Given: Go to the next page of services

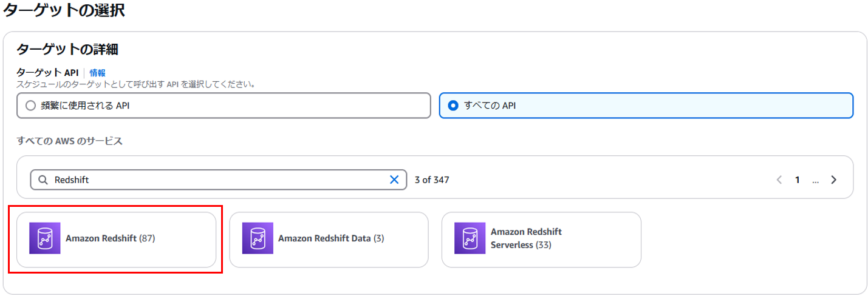Looking at the screenshot, I should pyautogui.click(x=834, y=180).
